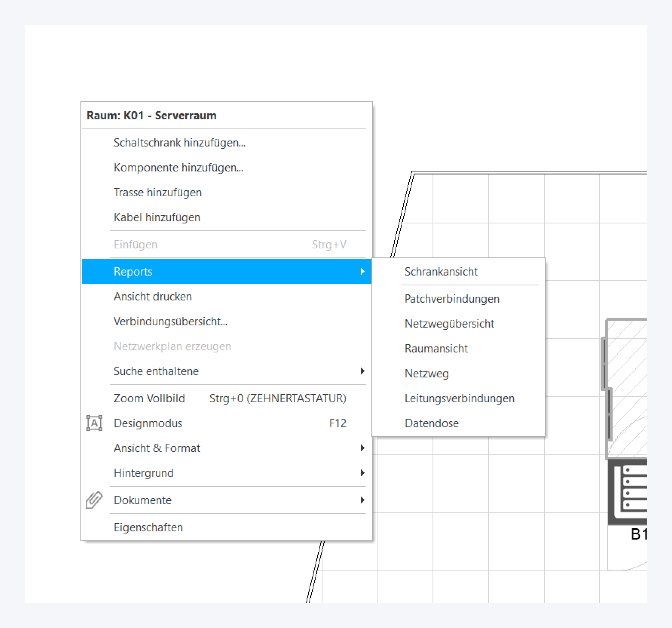
Task: Click the Dokumente paperclip icon
Action: tap(94, 500)
